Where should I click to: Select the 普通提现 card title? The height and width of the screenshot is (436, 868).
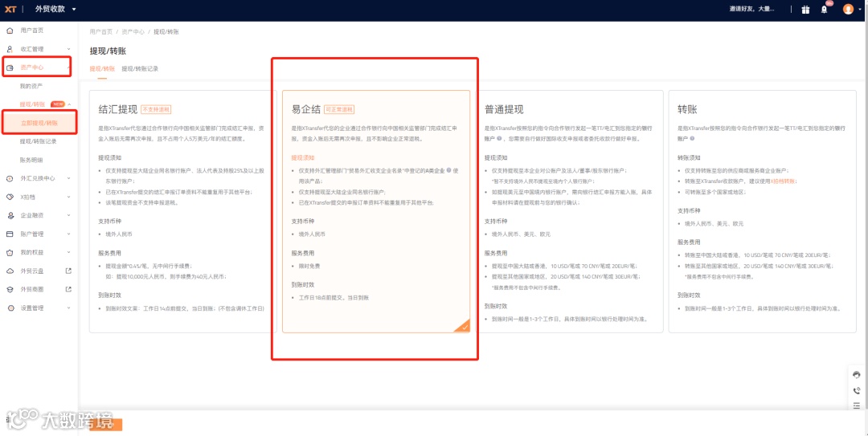coord(504,109)
